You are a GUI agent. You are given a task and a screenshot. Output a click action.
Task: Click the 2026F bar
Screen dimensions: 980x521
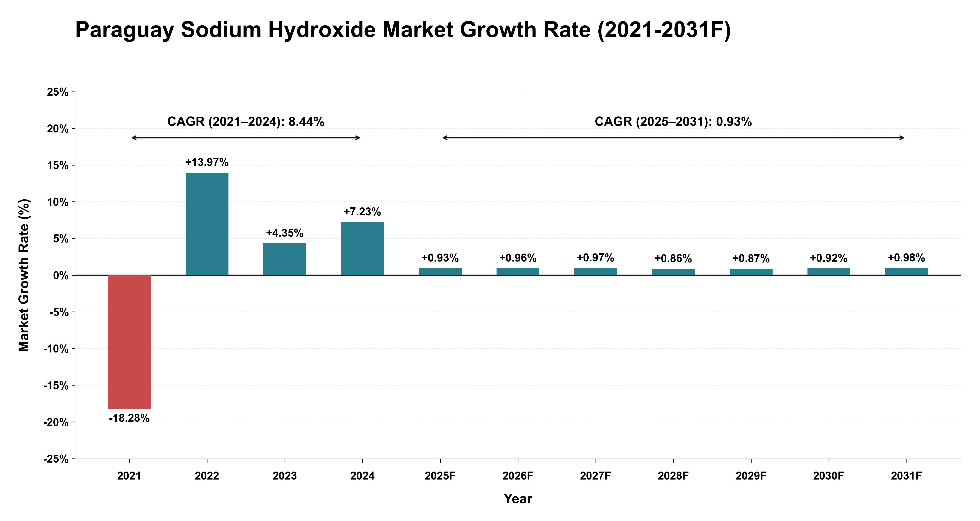[518, 272]
